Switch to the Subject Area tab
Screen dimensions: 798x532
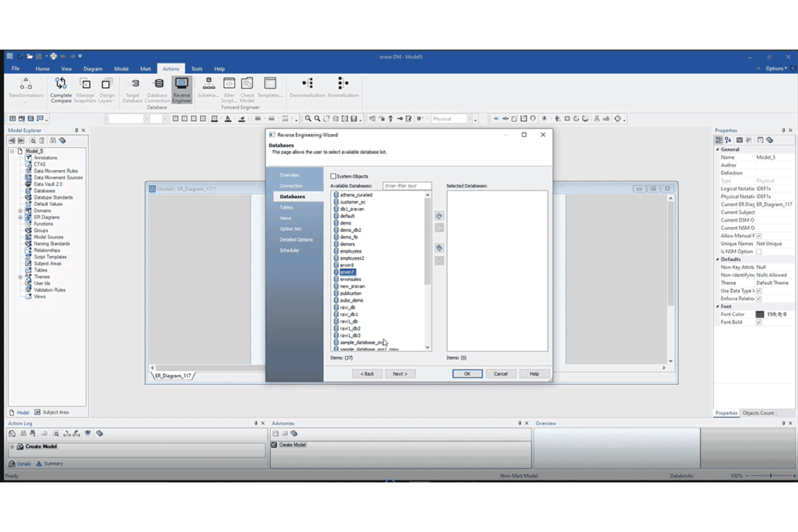52,412
